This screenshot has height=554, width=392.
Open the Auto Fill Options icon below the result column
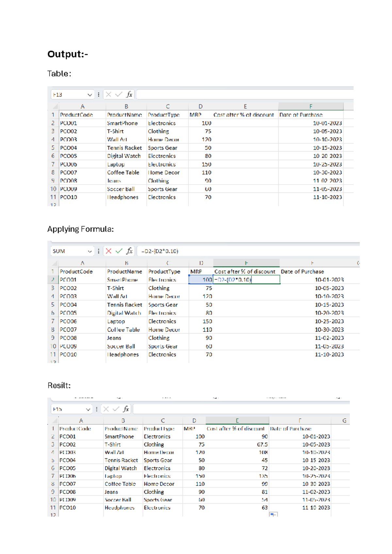coord(273,514)
